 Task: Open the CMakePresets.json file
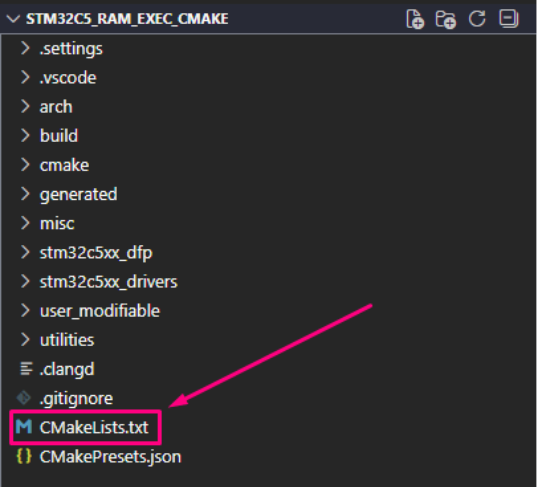point(110,457)
